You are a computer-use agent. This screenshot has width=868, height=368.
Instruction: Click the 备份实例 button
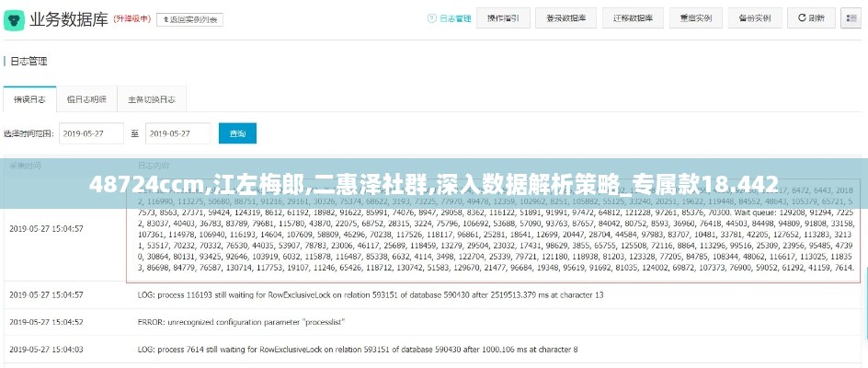[x=755, y=18]
